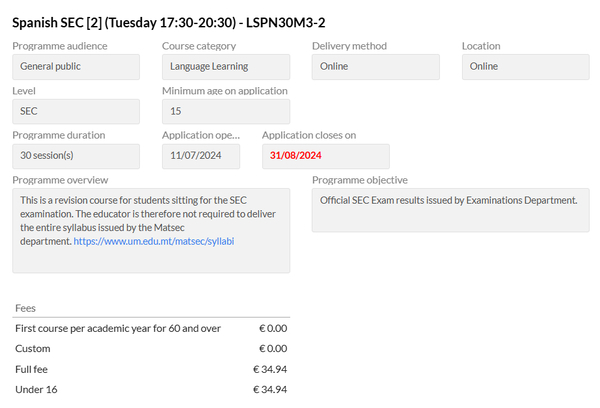Click the Location field showing Online
The image size is (600, 408).
[525, 67]
